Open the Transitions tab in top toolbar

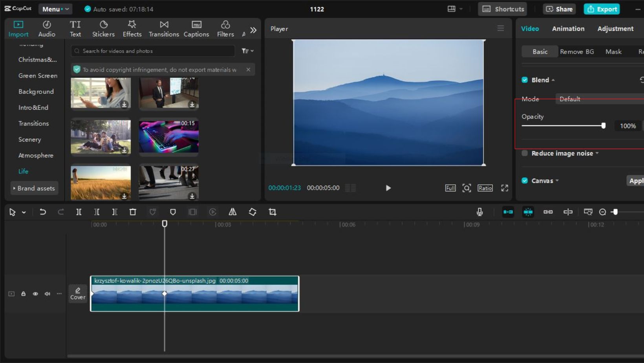click(164, 29)
